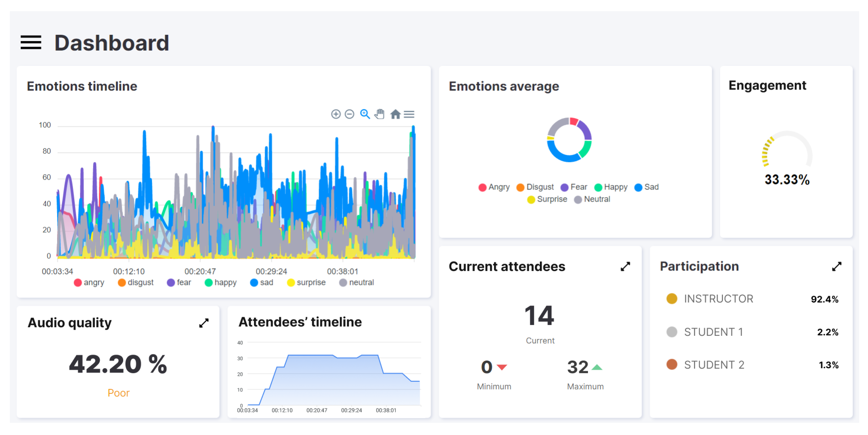868x435 pixels.
Task: Expand the Audio quality card
Action: tap(204, 323)
